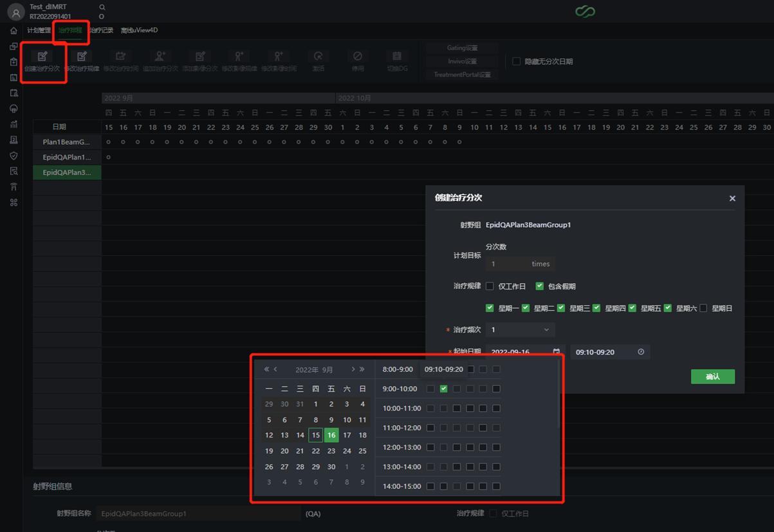This screenshot has height=532, width=774.
Task: Click the Gating设置 button
Action: click(462, 48)
